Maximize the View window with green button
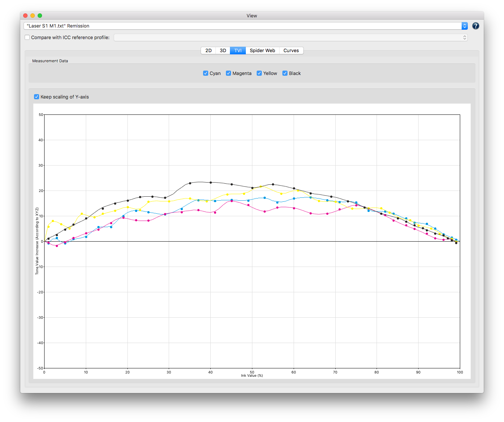 pos(40,16)
